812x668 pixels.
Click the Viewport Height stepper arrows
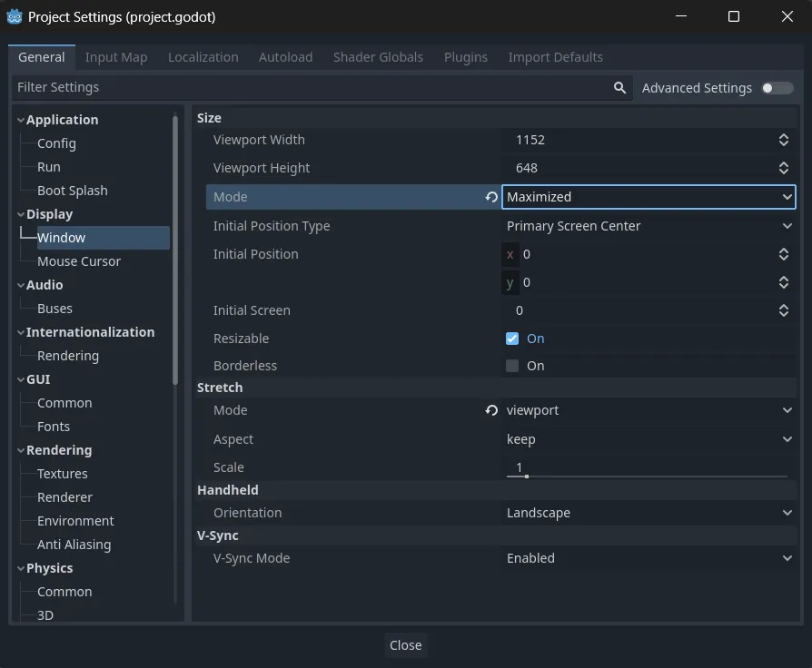click(783, 168)
